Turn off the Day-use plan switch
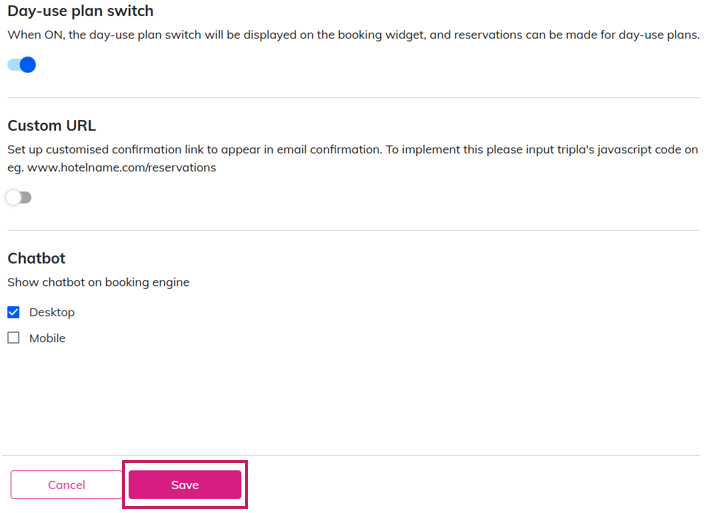 coord(21,65)
